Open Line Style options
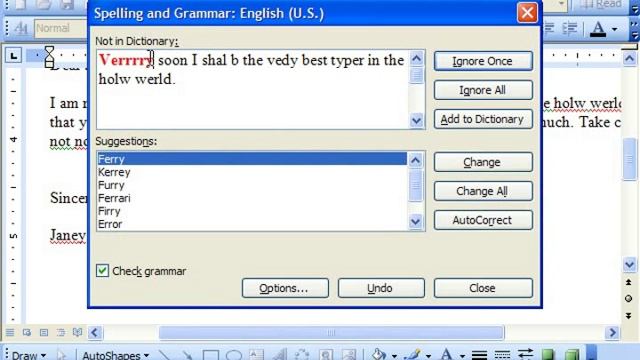Viewport: 640px width, 360px height. pyautogui.click(x=479, y=355)
